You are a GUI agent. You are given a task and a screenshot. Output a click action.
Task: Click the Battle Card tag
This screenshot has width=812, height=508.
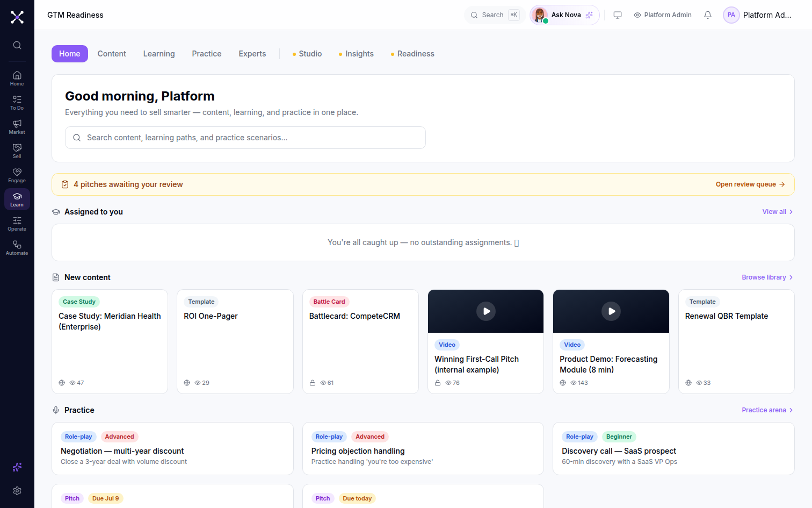pos(329,302)
